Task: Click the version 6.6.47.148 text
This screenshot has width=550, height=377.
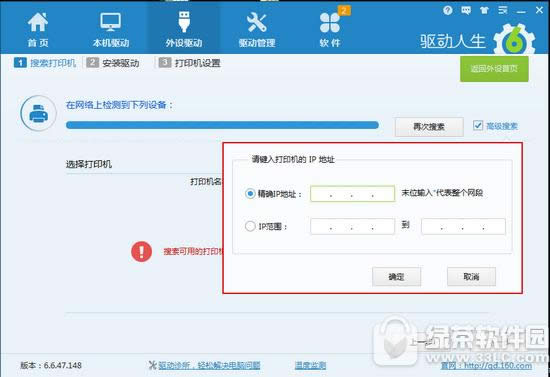Action: tap(51, 365)
